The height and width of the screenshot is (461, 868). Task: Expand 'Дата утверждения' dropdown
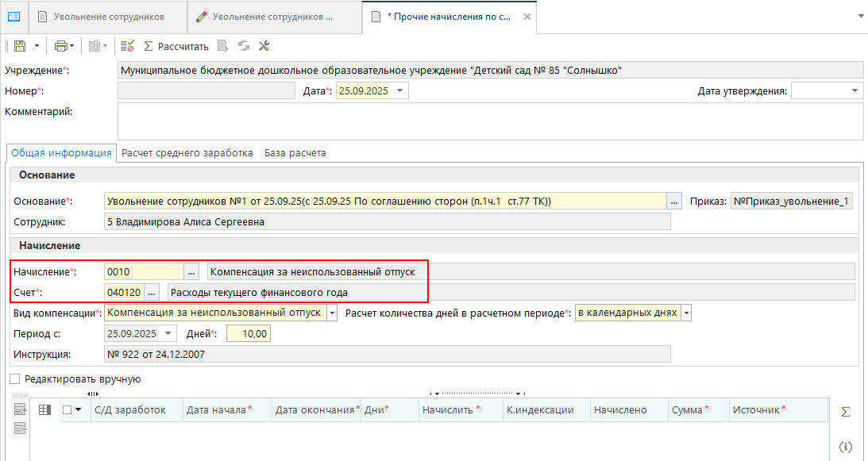tap(855, 91)
